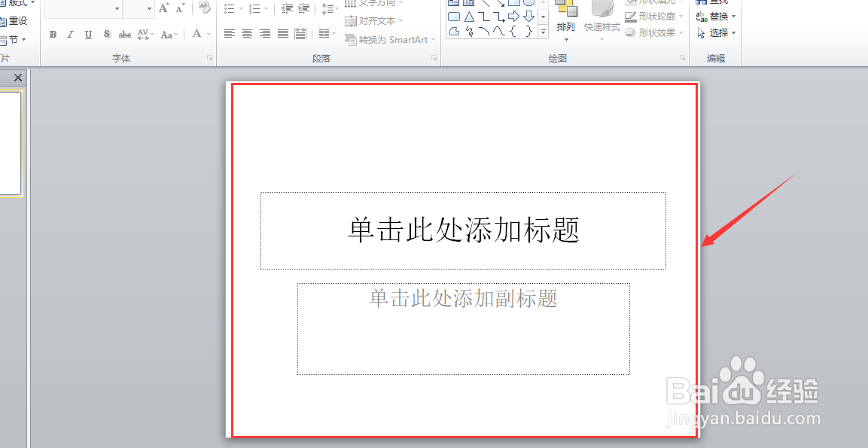Expand the shapes gallery with More arrow
868x448 pixels.
pyautogui.click(x=543, y=32)
